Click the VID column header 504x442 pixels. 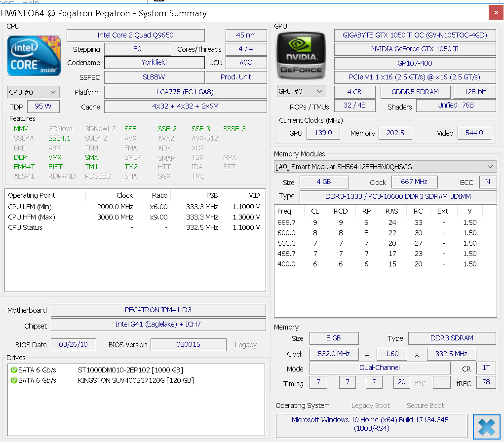pos(242,195)
